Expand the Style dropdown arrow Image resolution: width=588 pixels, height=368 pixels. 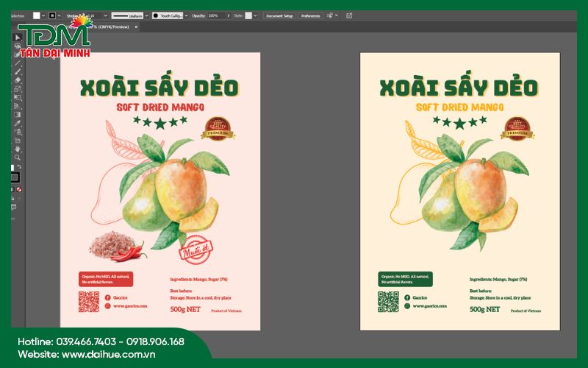coord(255,15)
